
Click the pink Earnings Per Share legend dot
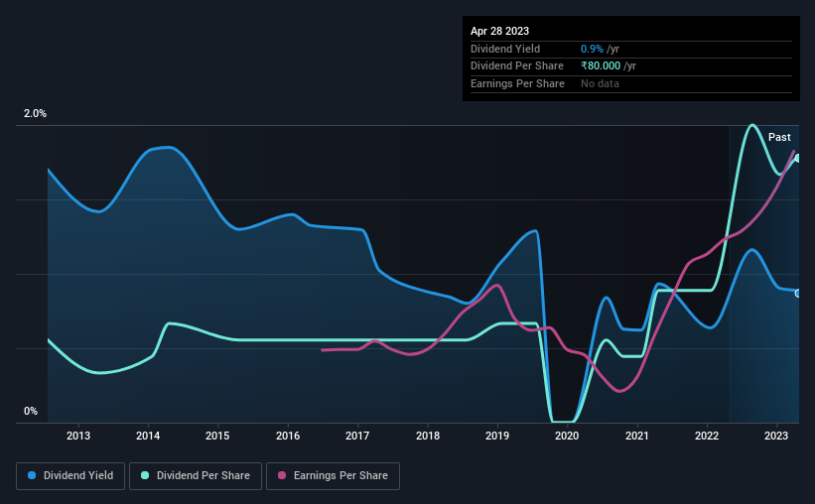pyautogui.click(x=282, y=475)
